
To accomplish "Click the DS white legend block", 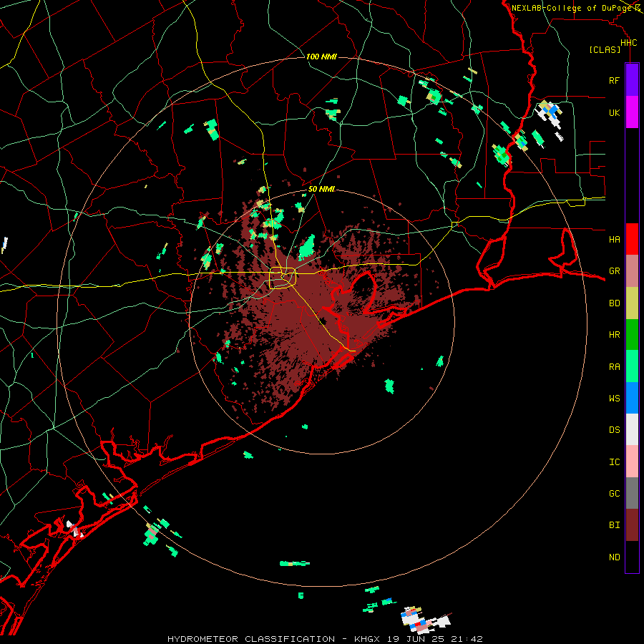I will pyautogui.click(x=632, y=429).
